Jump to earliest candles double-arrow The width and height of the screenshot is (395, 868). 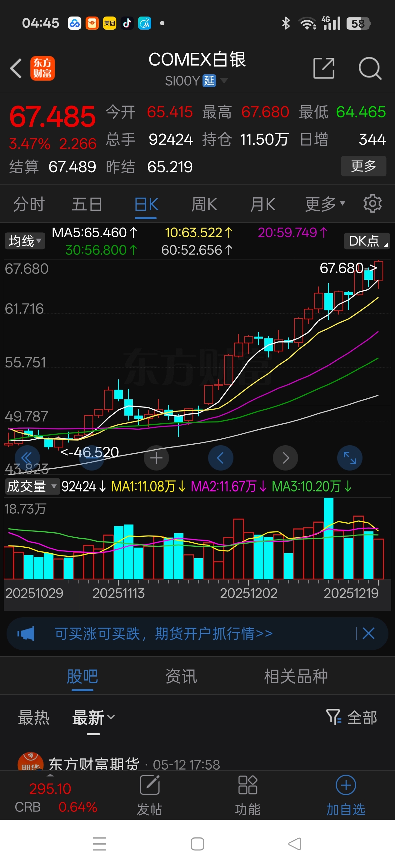[x=27, y=458]
